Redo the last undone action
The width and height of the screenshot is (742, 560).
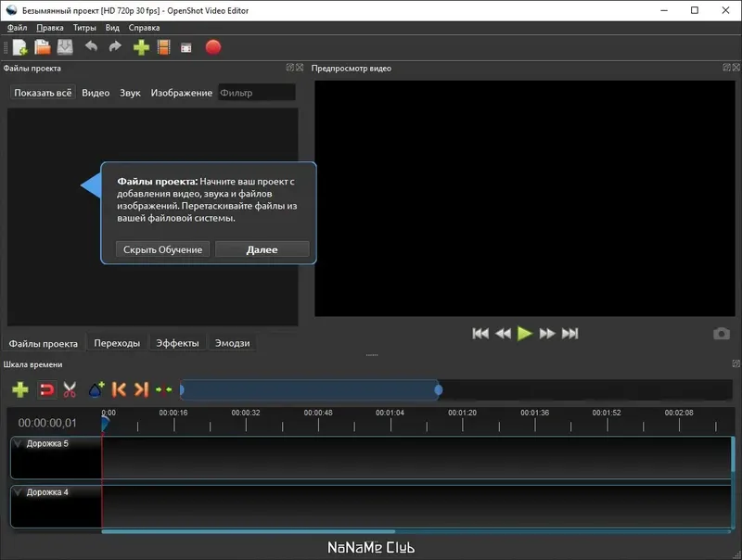(x=115, y=47)
